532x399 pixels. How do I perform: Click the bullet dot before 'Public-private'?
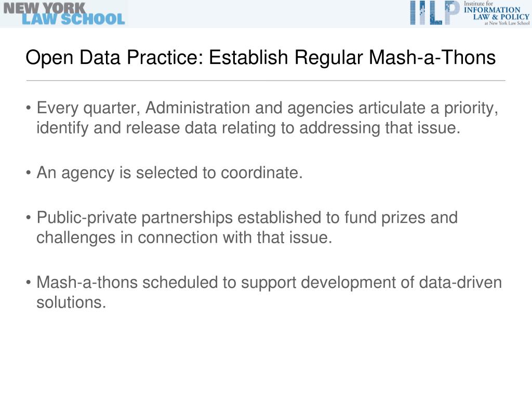click(29, 218)
